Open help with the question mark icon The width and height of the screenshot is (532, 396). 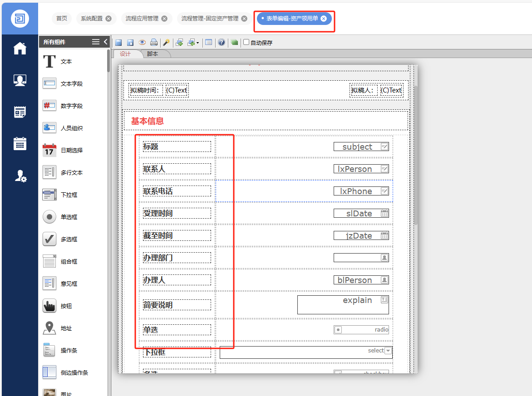(x=222, y=42)
